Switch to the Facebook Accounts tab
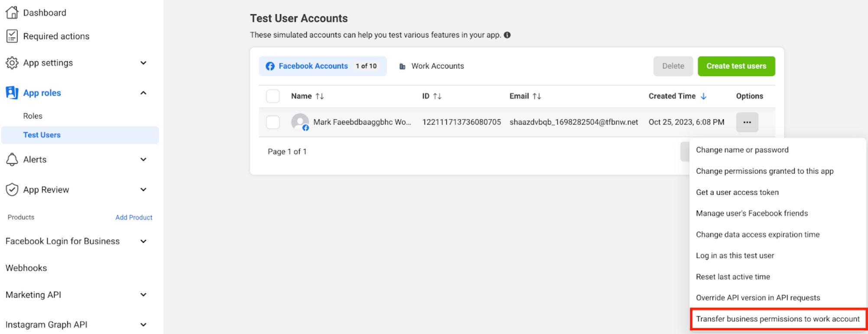The height and width of the screenshot is (334, 868). pos(323,66)
